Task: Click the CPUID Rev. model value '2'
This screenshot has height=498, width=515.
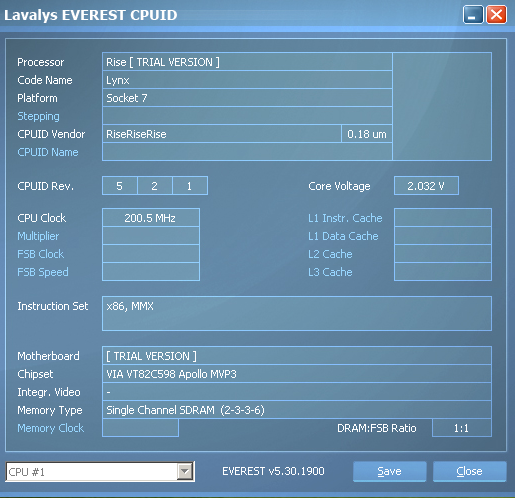Action: [x=155, y=186]
